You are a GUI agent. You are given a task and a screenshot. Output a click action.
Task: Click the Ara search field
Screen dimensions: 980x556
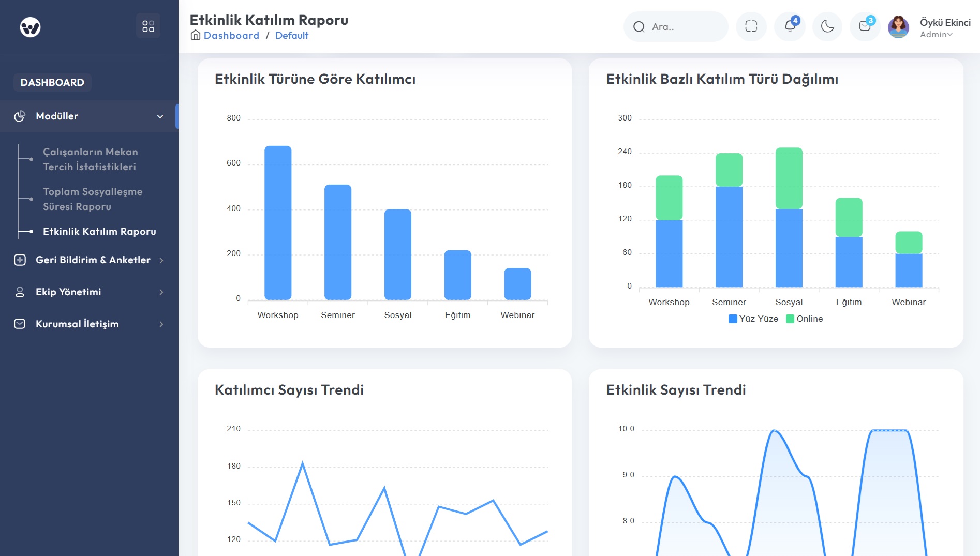676,27
